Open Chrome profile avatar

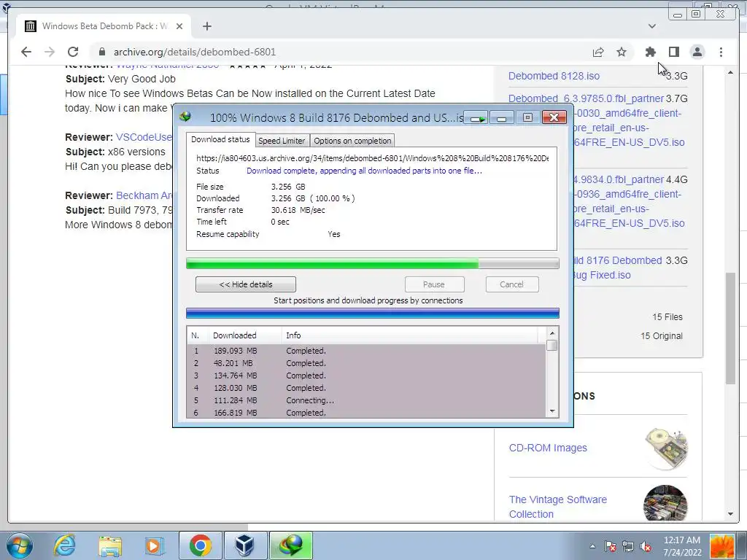click(x=697, y=52)
